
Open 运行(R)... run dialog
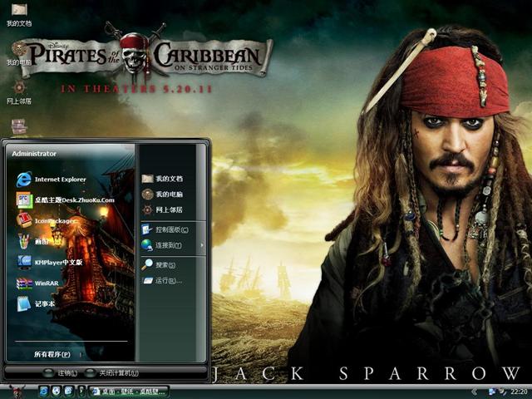click(x=162, y=281)
